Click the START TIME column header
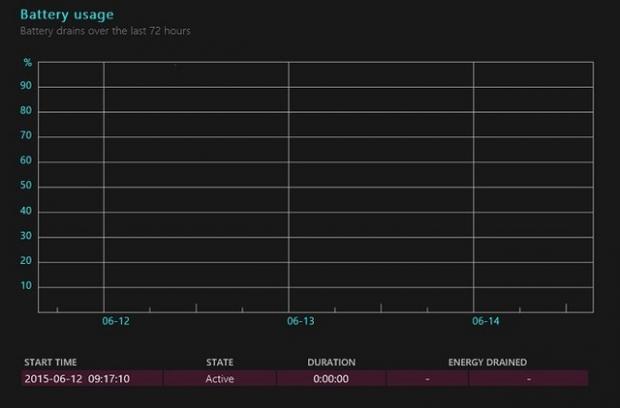This screenshot has height=408, width=620. (x=51, y=362)
